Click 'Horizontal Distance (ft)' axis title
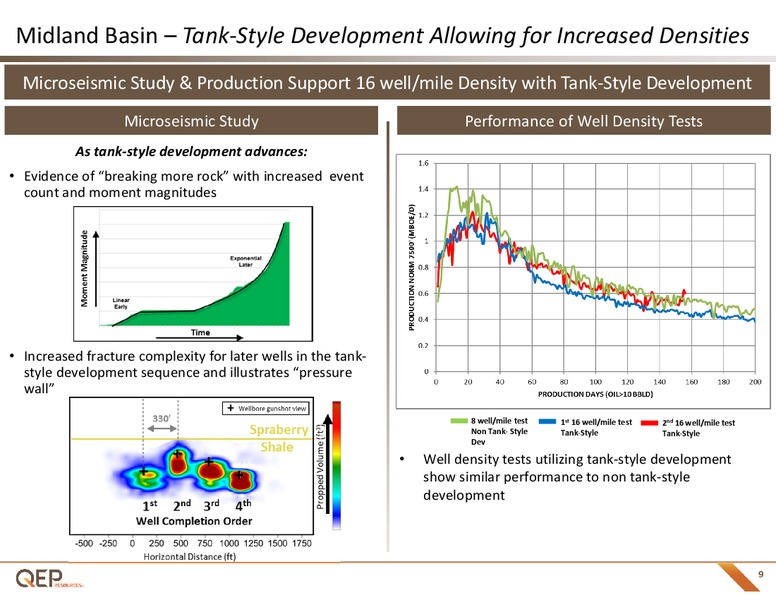 click(190, 556)
